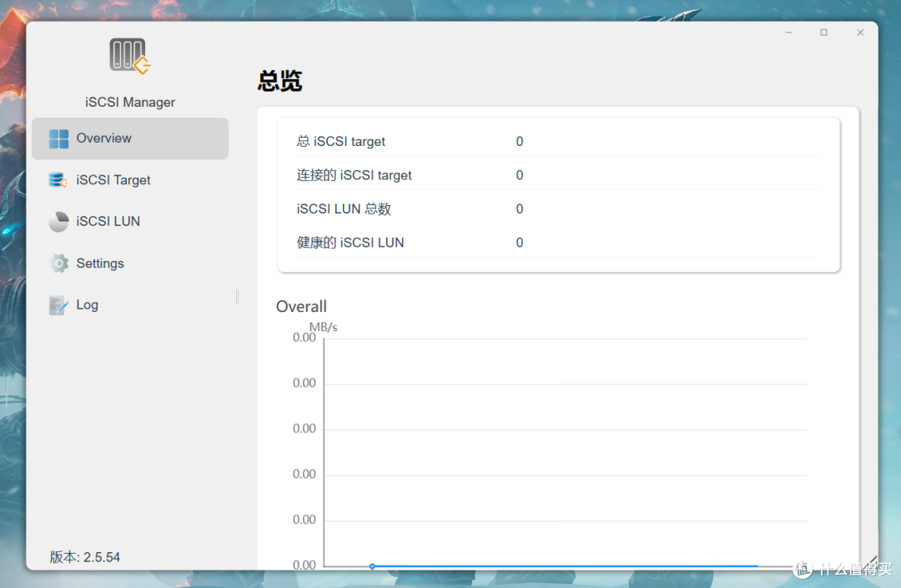Maximize the iSCSI Manager window
The width and height of the screenshot is (901, 588).
coord(824,33)
